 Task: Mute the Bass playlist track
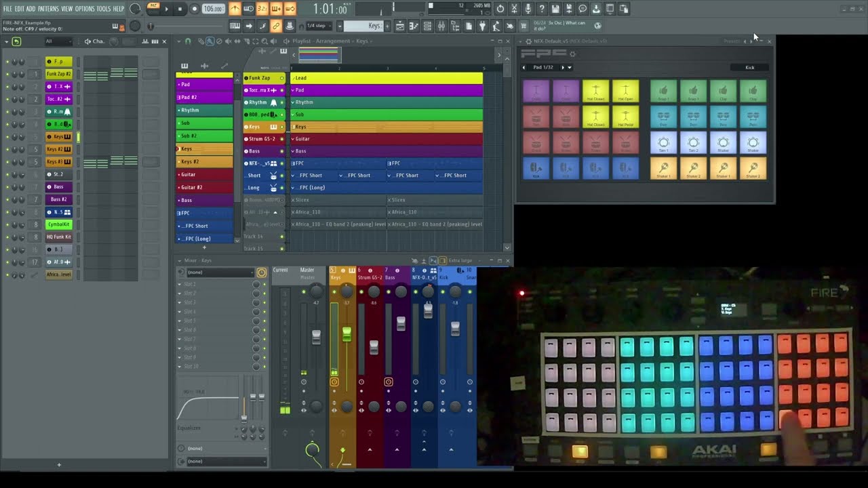282,151
